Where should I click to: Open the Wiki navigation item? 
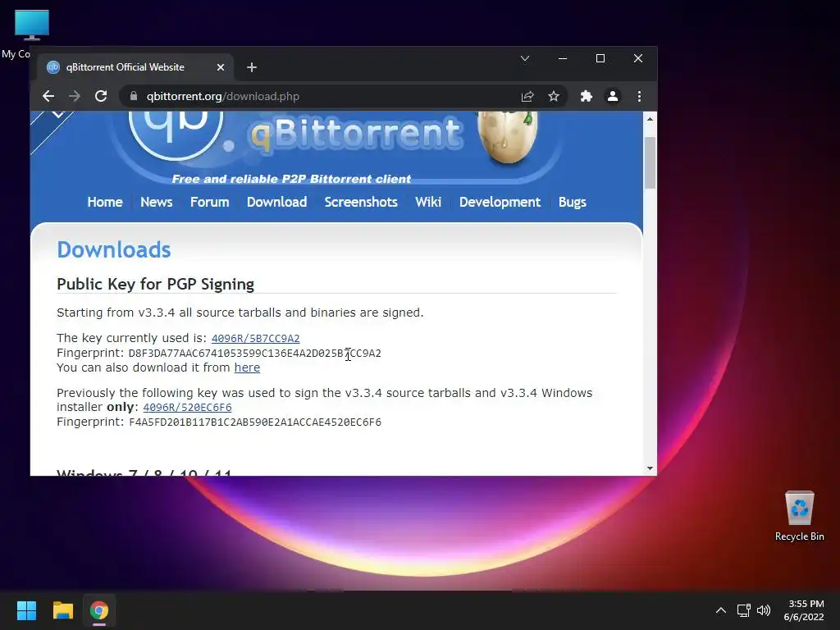click(x=428, y=202)
